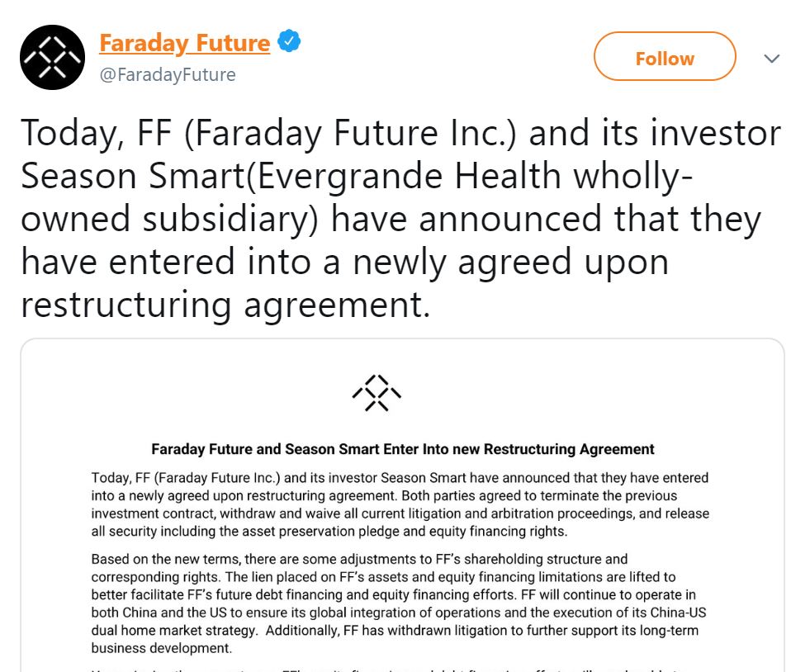Expand the tweet options chevron
The image size is (810, 672).
coord(772,59)
